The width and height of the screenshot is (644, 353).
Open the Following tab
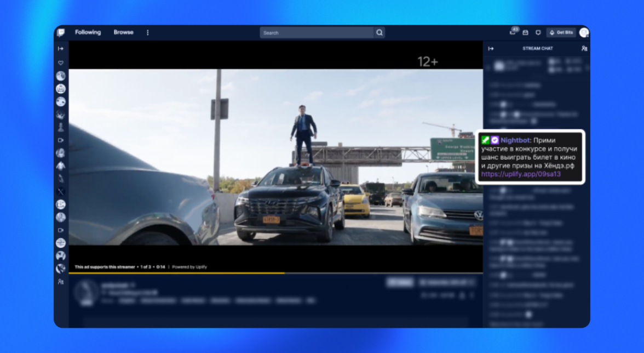(88, 32)
